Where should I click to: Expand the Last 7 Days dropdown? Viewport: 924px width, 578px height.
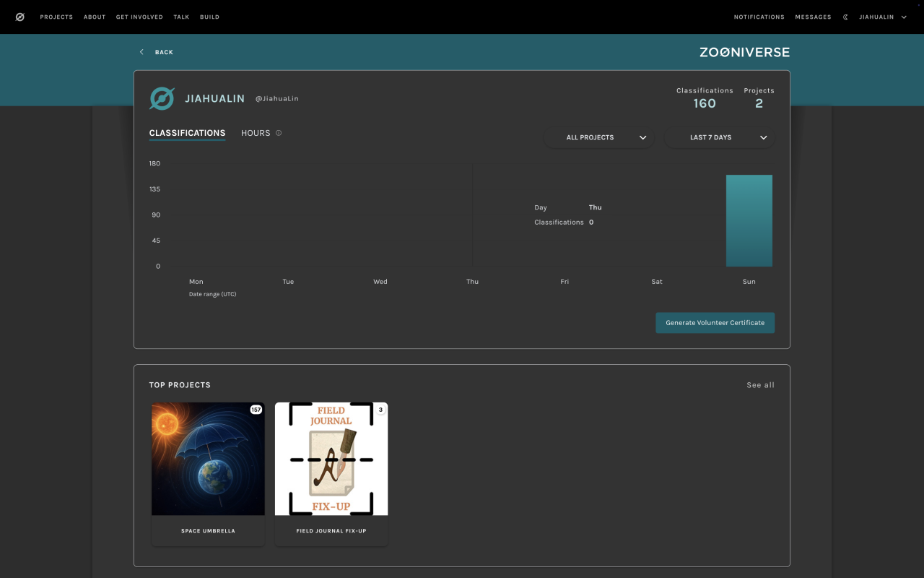[720, 137]
